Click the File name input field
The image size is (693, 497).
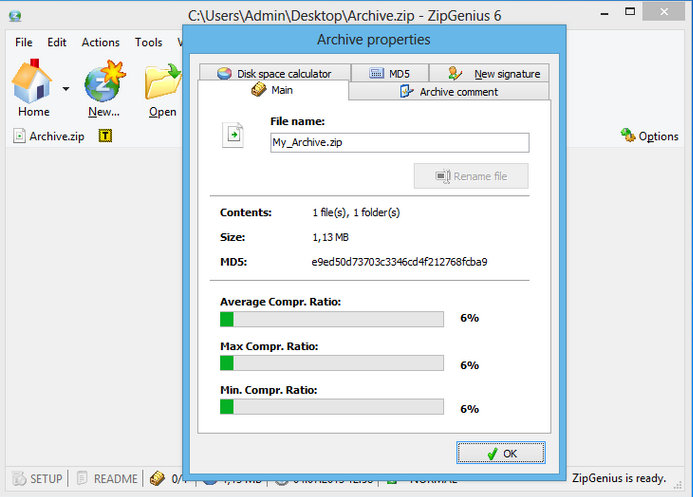400,143
